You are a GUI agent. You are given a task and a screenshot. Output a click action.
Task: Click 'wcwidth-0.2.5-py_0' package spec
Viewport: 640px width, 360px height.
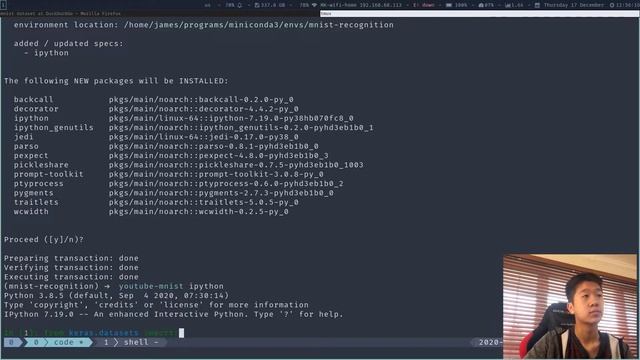click(244, 212)
